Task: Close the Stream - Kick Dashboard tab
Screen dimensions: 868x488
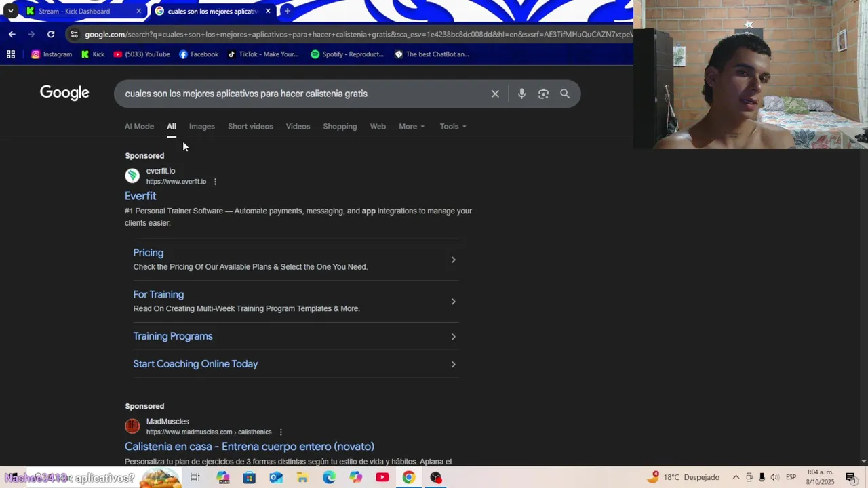Action: point(138,11)
